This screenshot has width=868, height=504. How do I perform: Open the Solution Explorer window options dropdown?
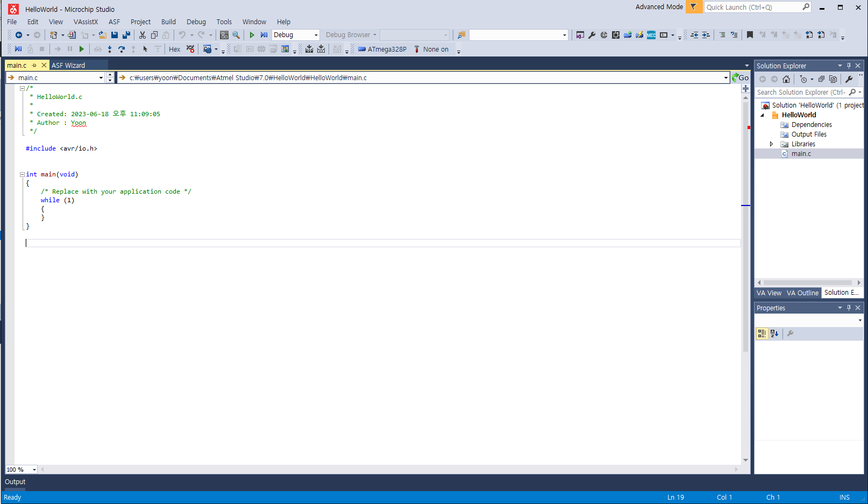click(x=840, y=66)
